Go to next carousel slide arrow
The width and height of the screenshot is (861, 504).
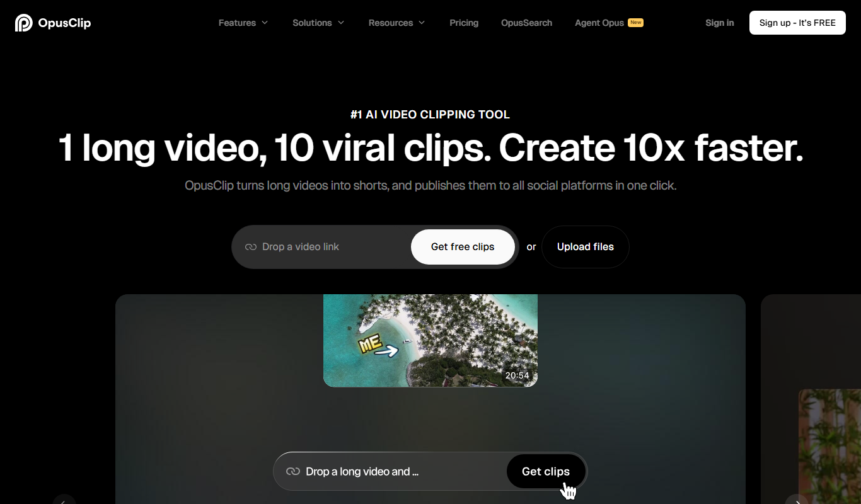797,501
